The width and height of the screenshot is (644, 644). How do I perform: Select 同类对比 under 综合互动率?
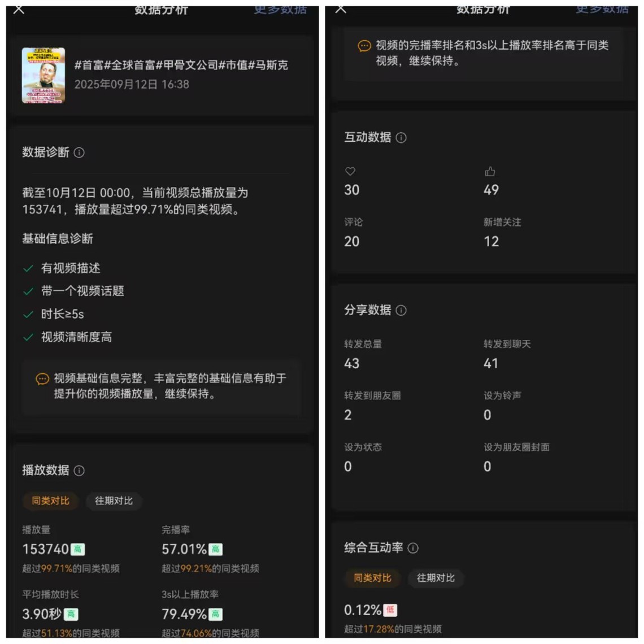point(372,578)
